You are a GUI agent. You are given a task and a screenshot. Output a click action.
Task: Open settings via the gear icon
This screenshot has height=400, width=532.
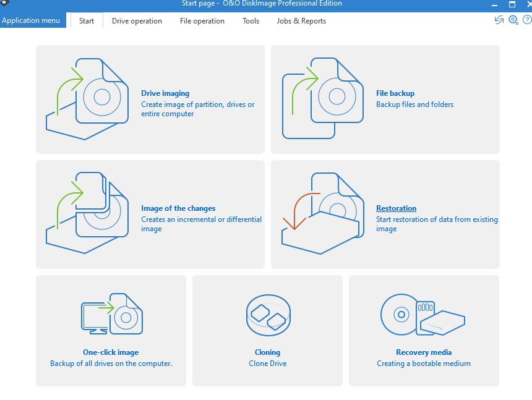coord(513,20)
